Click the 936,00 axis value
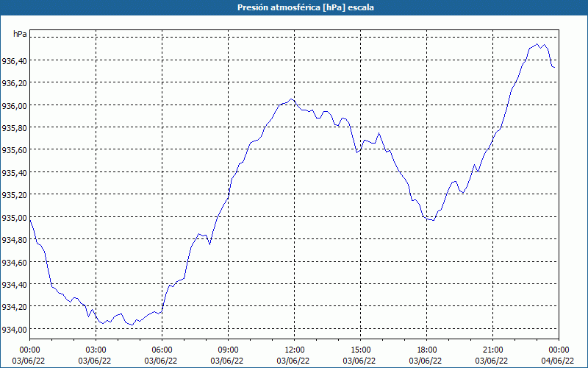 tap(14, 105)
